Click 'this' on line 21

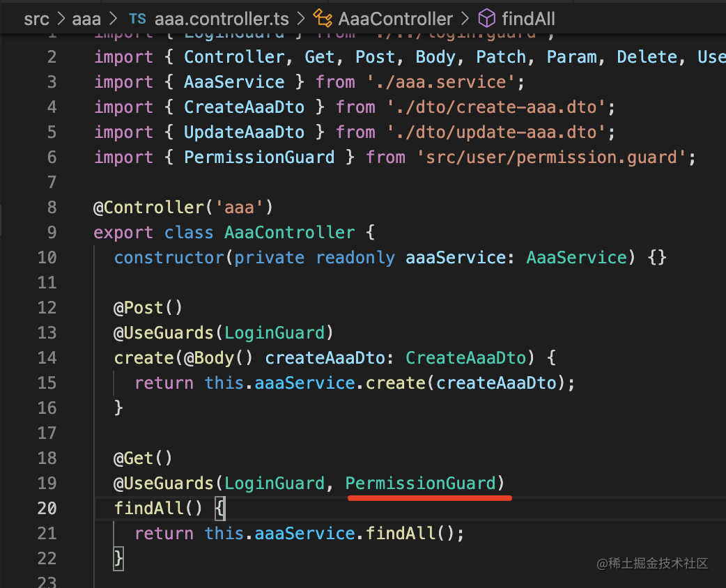tap(224, 534)
